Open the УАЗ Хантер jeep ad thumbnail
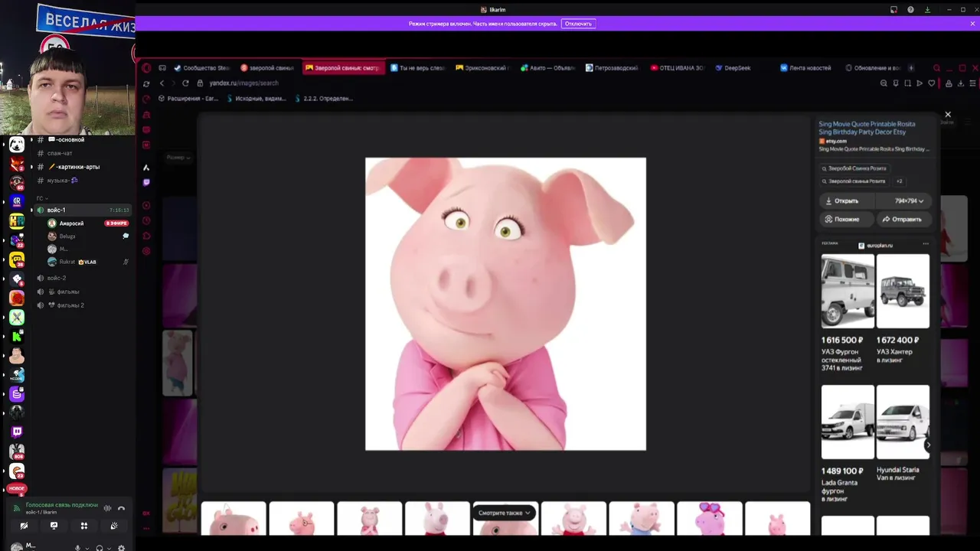 (x=903, y=291)
